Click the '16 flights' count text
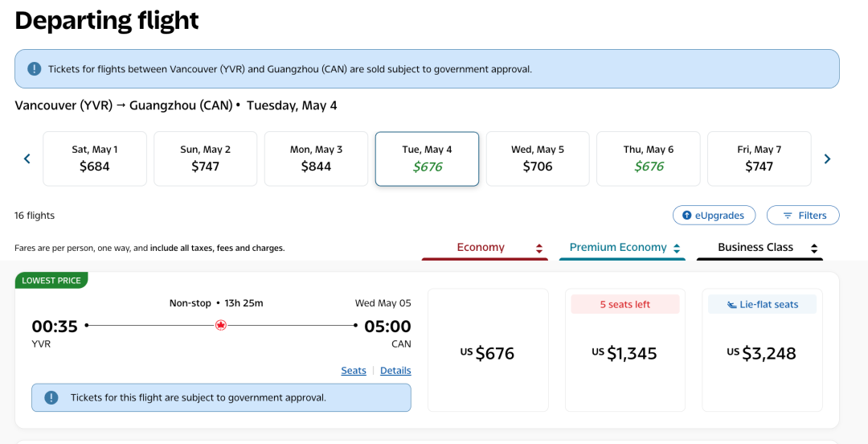Viewport: 868px width, 444px height. 35,215
